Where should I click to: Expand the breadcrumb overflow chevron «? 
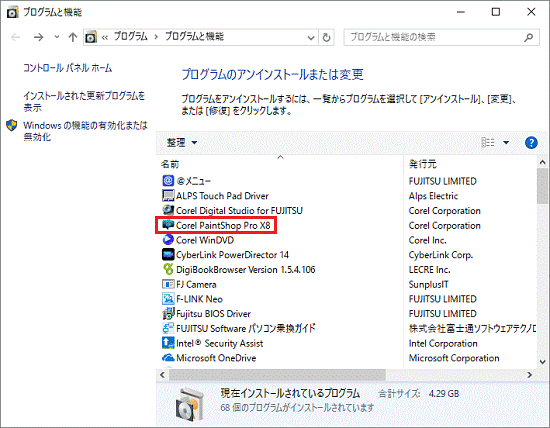105,37
